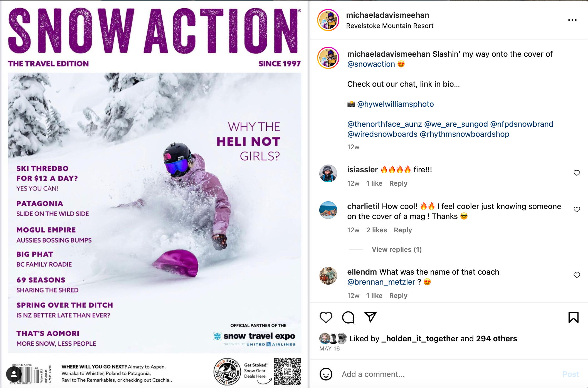The width and height of the screenshot is (588, 388).
Task: Like the post with heart icon
Action: [326, 317]
